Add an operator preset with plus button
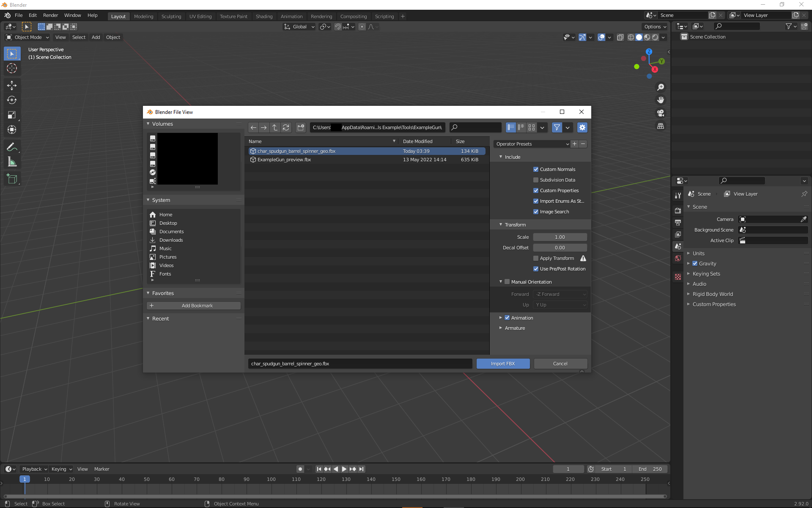Screen dimensions: 812x508 [x=574, y=144]
